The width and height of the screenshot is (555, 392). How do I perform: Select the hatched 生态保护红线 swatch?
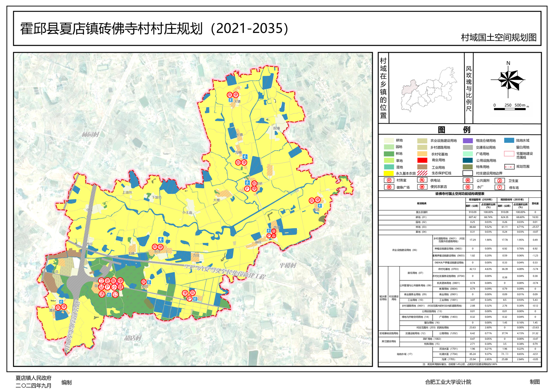pos(422,173)
